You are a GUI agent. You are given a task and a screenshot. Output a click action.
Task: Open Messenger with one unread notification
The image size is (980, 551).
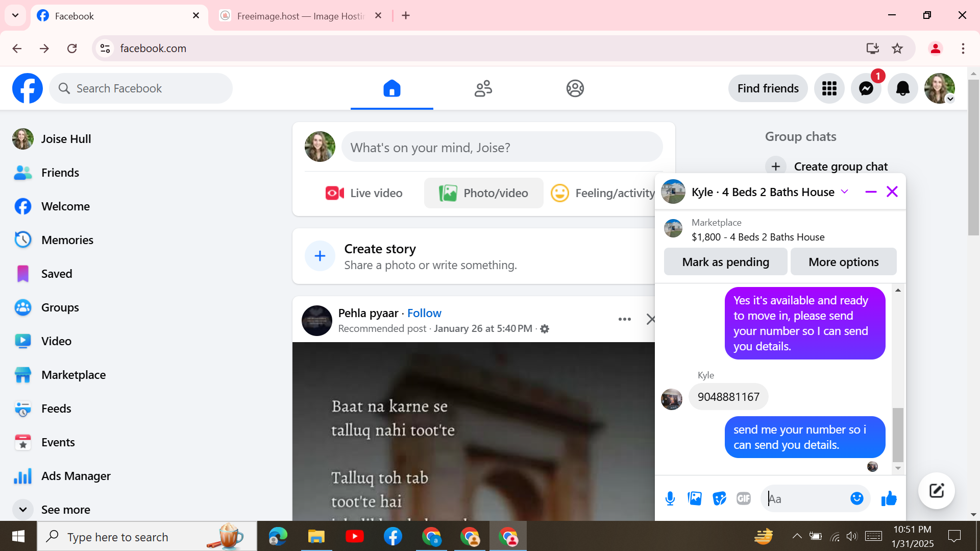866,88
